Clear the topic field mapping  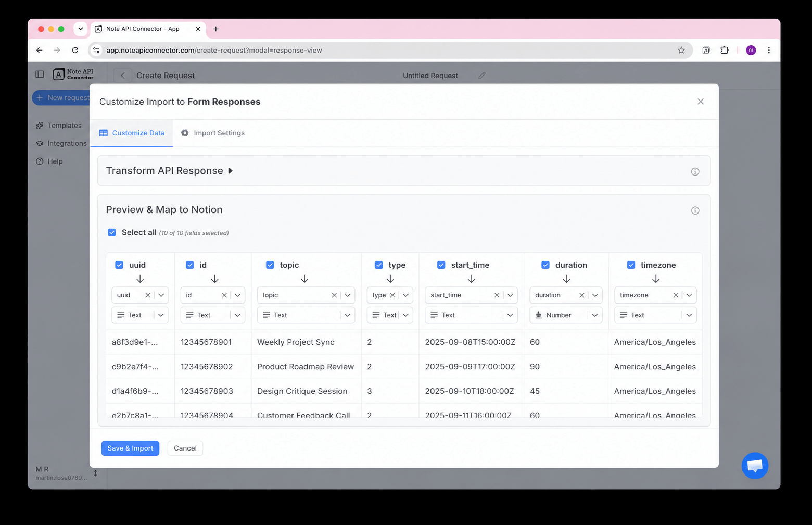[x=334, y=295]
